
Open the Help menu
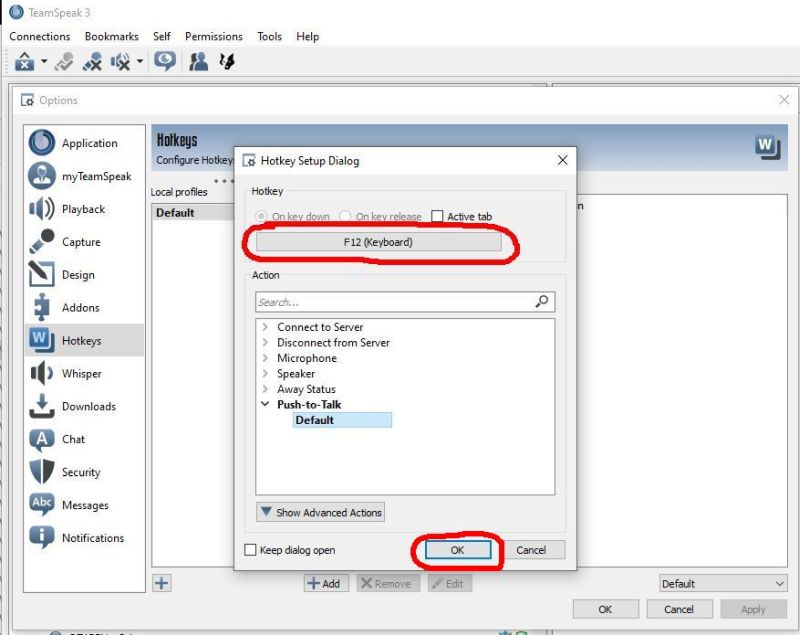pos(308,37)
